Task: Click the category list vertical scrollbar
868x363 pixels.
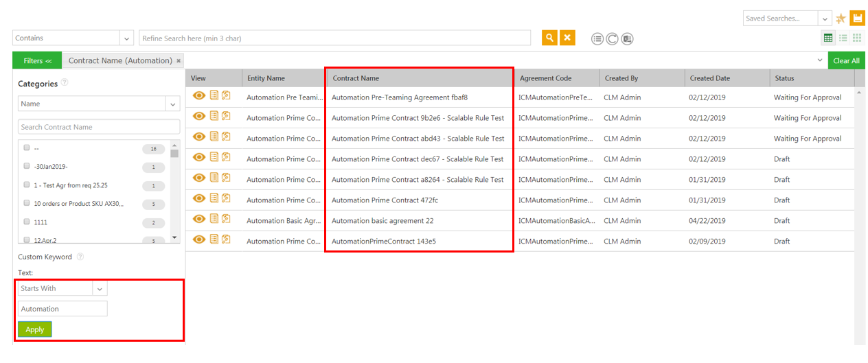Action: (174, 192)
